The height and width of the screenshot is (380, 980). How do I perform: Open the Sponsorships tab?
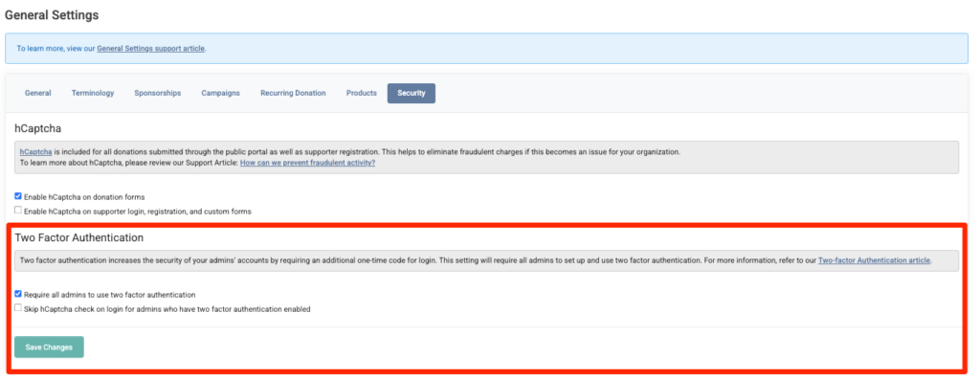pos(158,93)
